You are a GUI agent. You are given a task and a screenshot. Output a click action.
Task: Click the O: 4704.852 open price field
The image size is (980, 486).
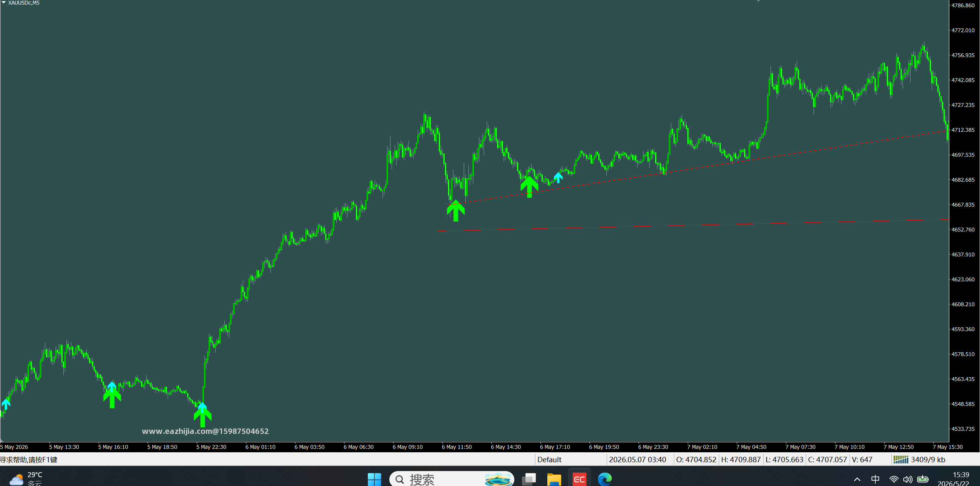696,459
